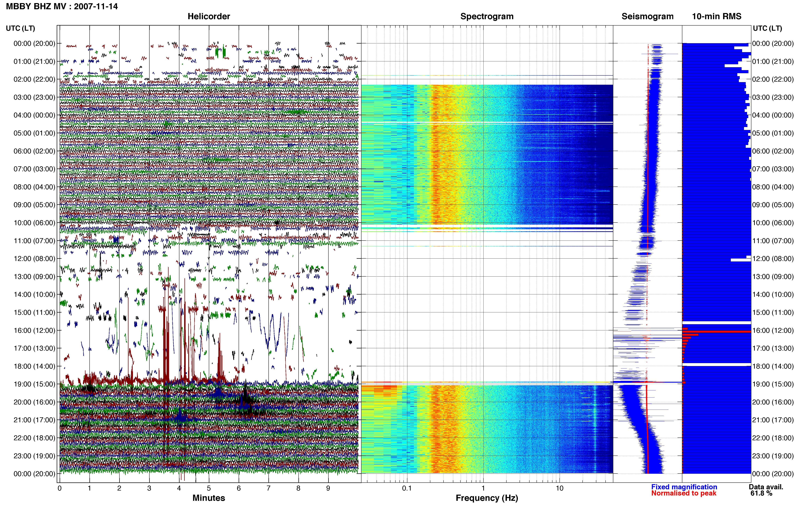Image resolution: width=812 pixels, height=508 pixels.
Task: Click the '1' frequency tick label
Action: [x=483, y=488]
